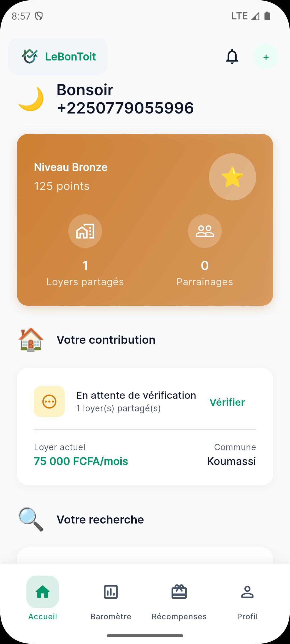This screenshot has height=644, width=290.
Task: Tap the shared rents building icon
Action: tap(85, 231)
